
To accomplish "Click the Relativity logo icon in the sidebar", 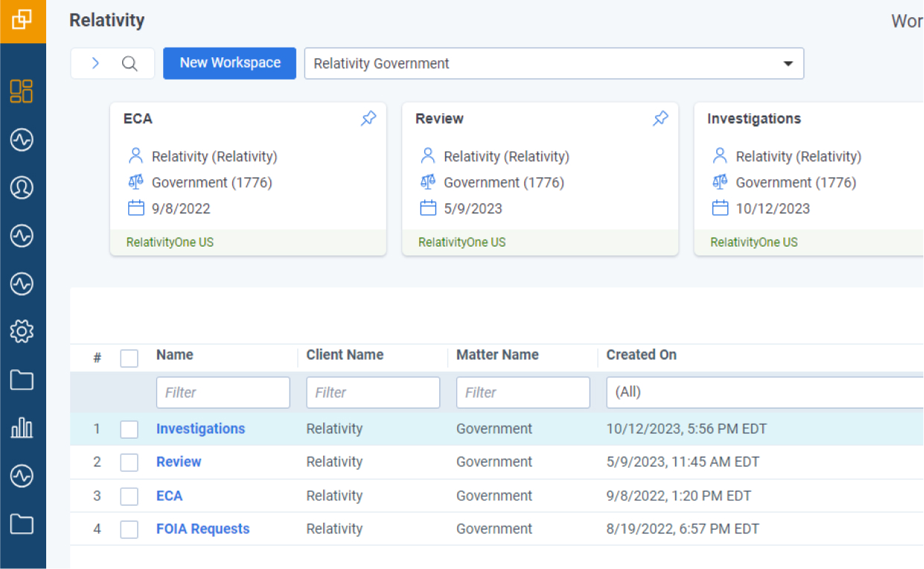I will tap(22, 21).
